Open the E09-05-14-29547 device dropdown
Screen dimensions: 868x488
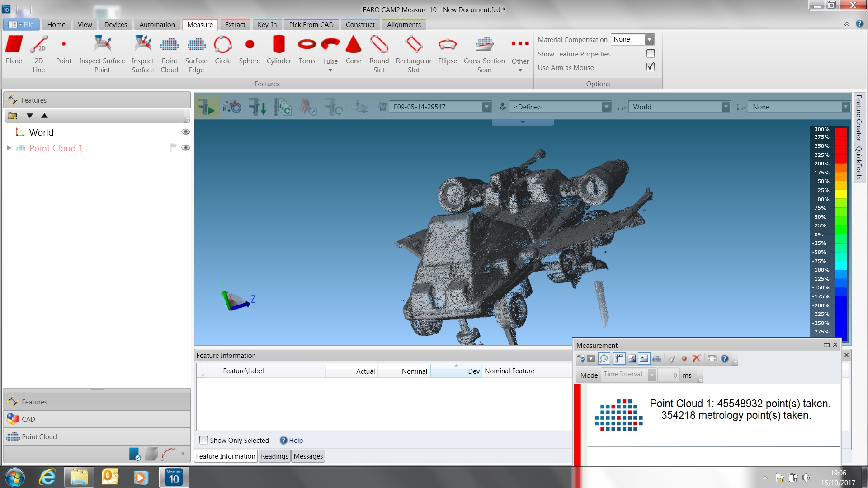(x=486, y=107)
